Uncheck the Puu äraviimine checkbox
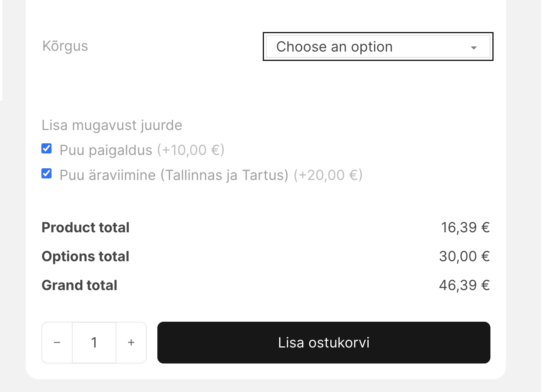The height and width of the screenshot is (392, 549). 46,174
